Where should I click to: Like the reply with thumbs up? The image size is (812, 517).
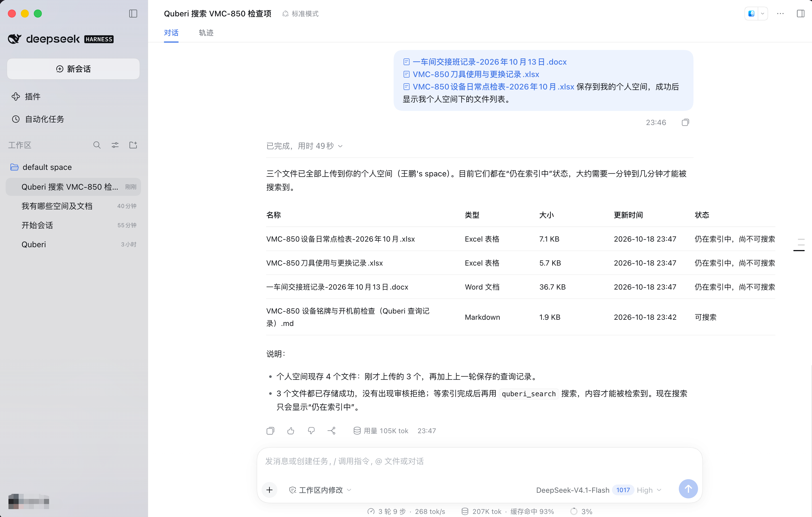point(291,431)
